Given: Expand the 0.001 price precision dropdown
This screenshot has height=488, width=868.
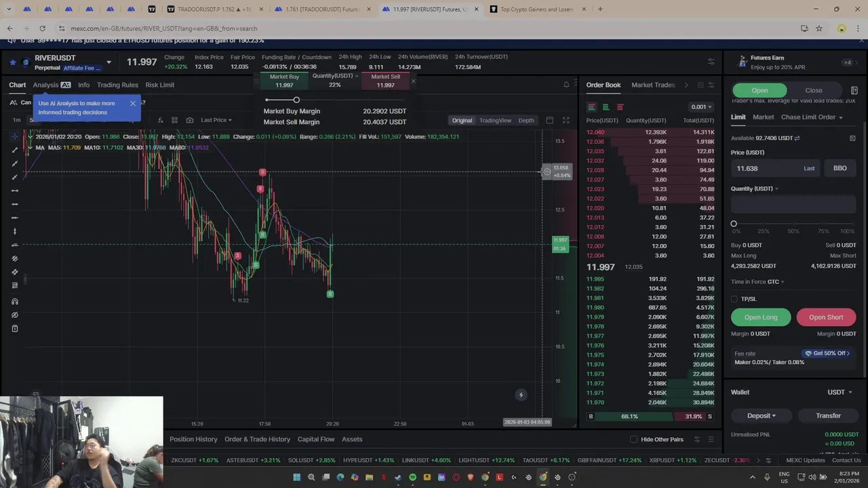Looking at the screenshot, I should click(701, 107).
